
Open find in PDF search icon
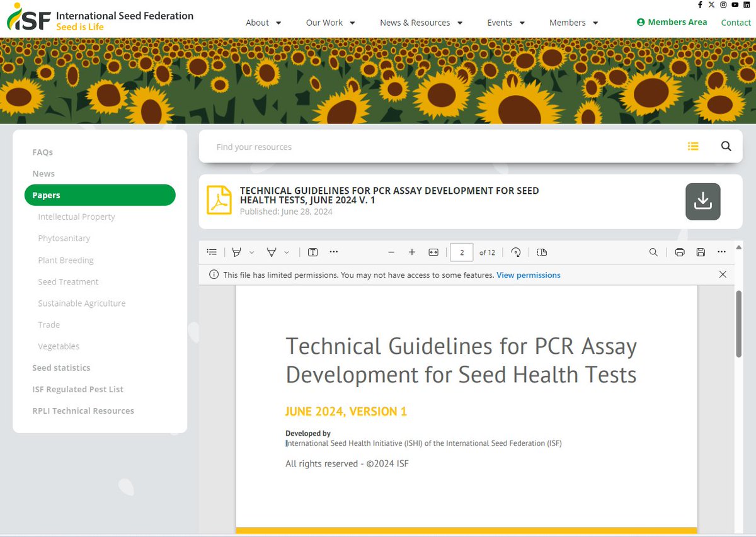(x=653, y=252)
